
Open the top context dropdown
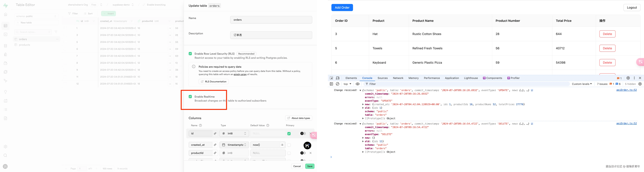pos(347,84)
